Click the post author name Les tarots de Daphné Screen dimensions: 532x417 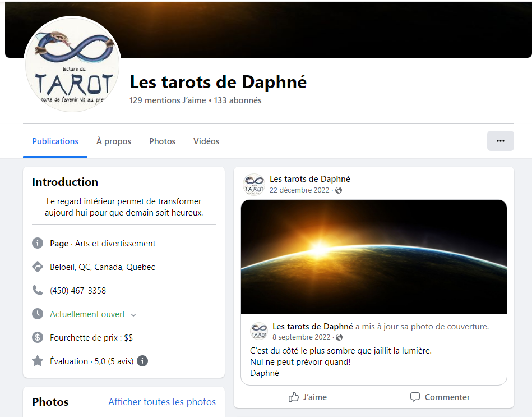pos(310,179)
